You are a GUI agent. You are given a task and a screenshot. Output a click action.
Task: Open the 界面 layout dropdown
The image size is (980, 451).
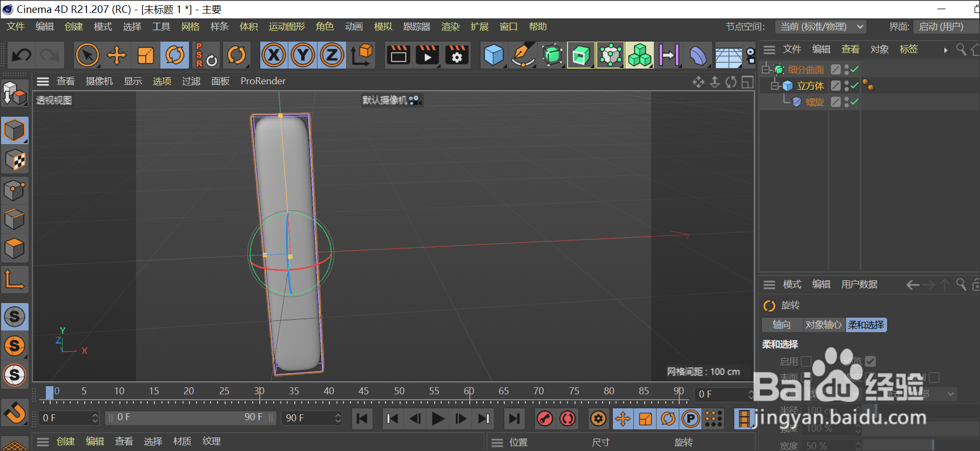947,26
